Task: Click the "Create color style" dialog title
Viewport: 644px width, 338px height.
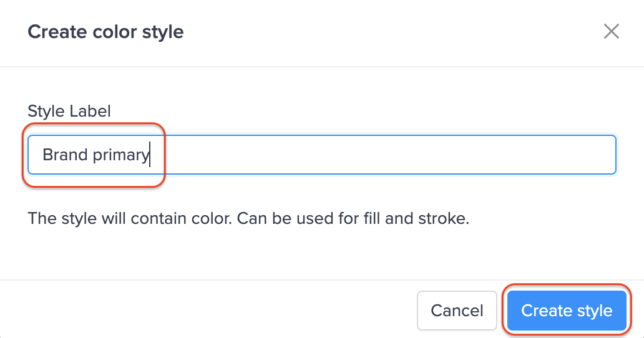Action: pyautogui.click(x=105, y=32)
